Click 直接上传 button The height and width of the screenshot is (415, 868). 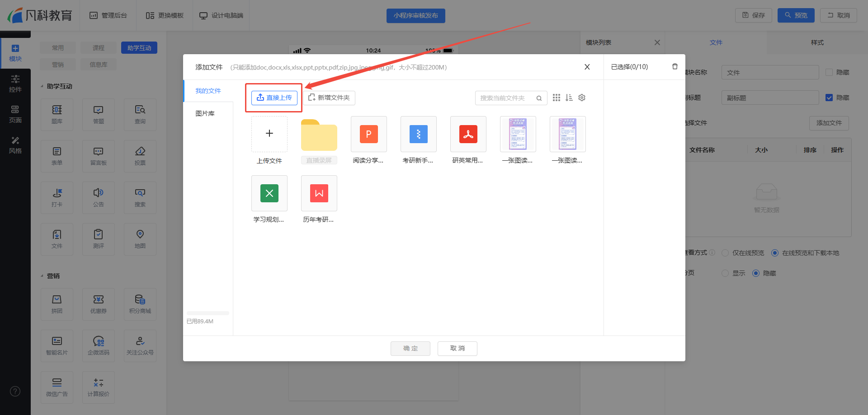274,98
